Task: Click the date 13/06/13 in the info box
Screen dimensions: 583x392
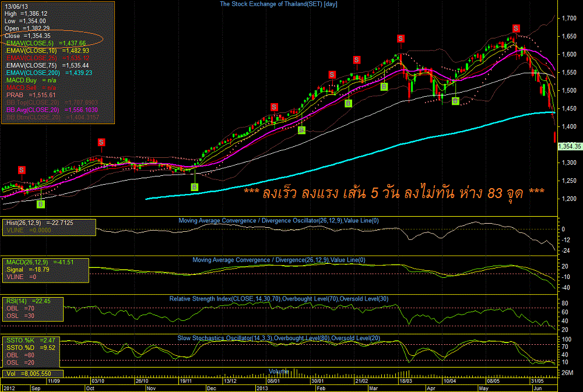Action: point(16,6)
